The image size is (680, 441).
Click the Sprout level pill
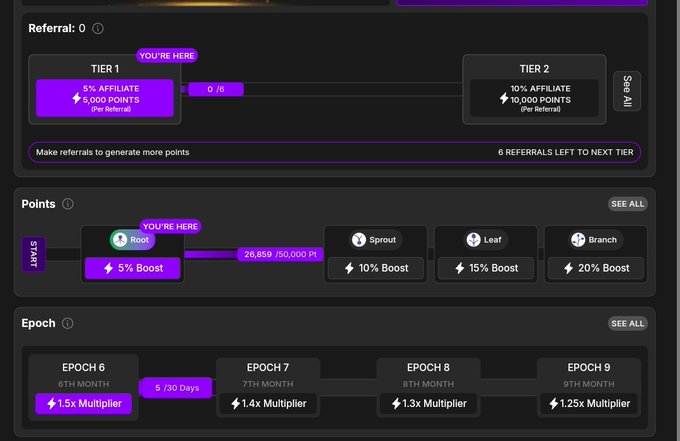376,240
